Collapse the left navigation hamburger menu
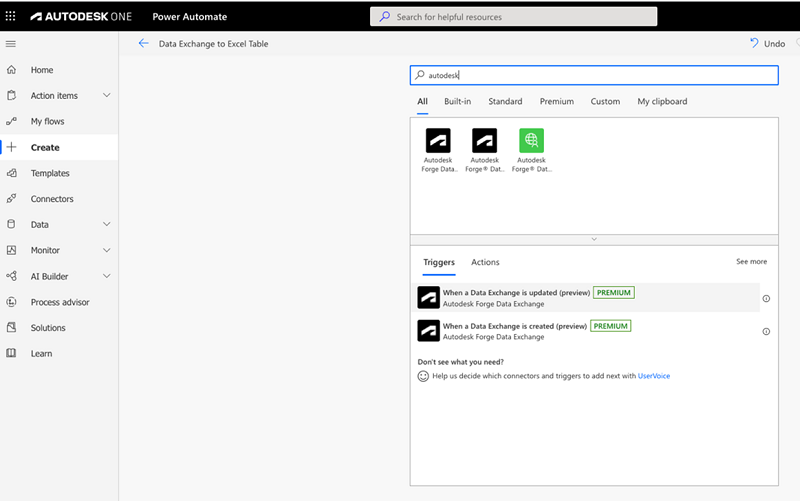Viewport: 800px width, 501px height. (x=11, y=44)
